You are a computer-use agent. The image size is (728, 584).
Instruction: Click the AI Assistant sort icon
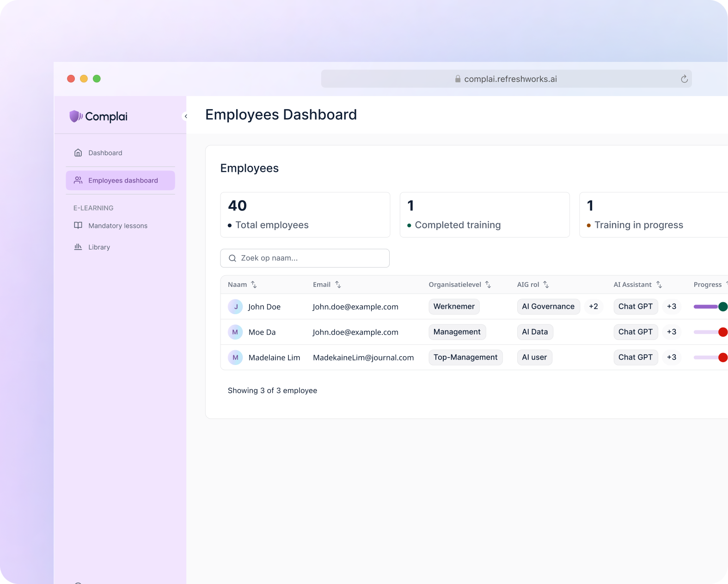pyautogui.click(x=659, y=285)
